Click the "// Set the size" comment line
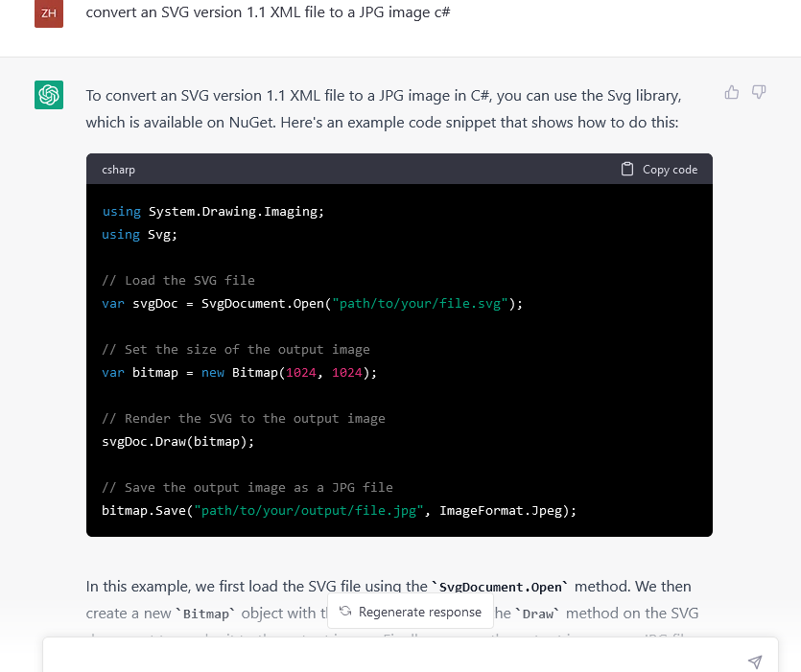 click(x=236, y=349)
